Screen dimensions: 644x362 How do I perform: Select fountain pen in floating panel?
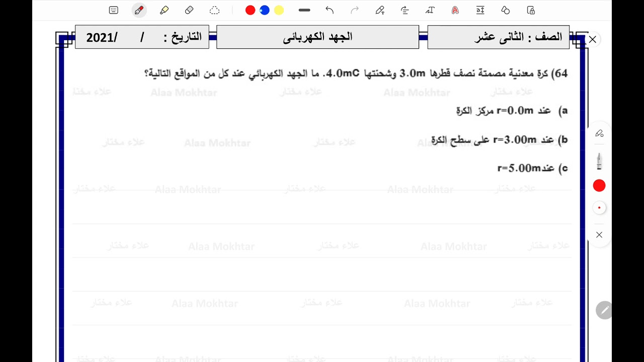click(599, 161)
